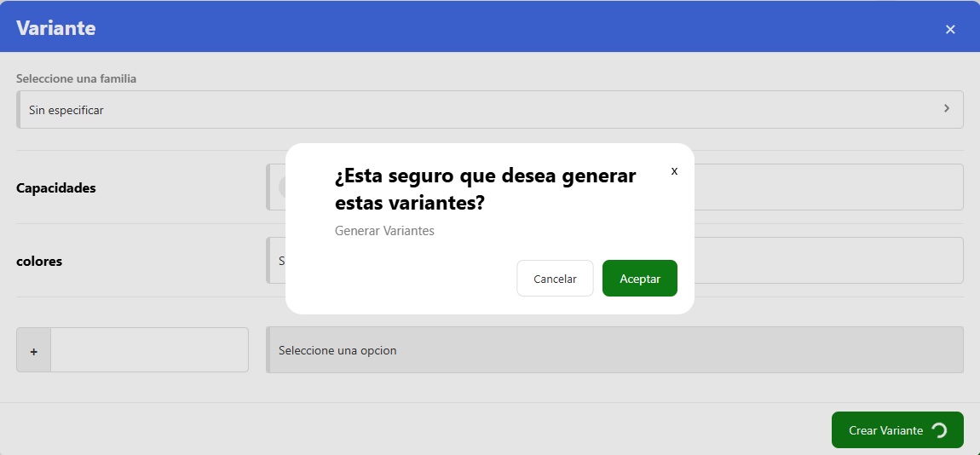This screenshot has width=980, height=455.
Task: Close the Variante window using header X
Action: [x=950, y=29]
